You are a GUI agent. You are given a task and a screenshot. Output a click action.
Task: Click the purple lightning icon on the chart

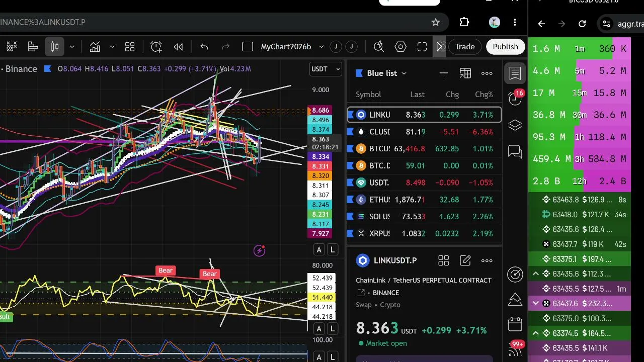tap(259, 250)
